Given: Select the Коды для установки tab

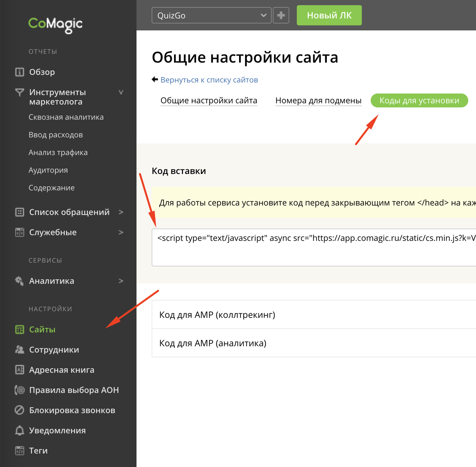Looking at the screenshot, I should (x=419, y=101).
